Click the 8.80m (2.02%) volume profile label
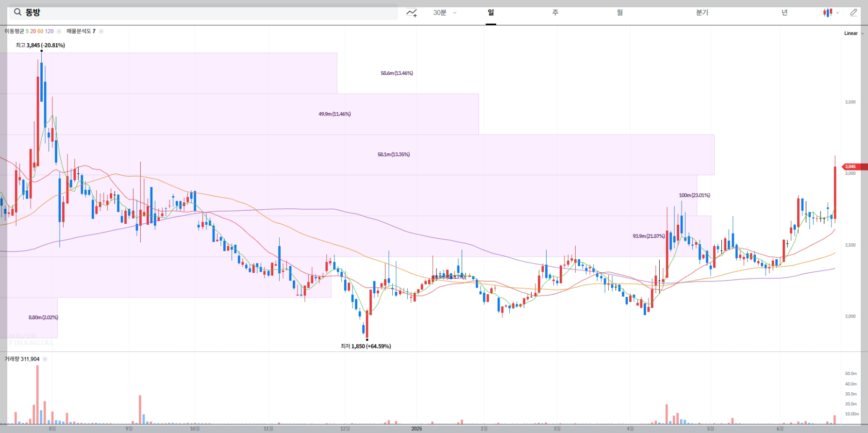868x433 pixels. 43,317
